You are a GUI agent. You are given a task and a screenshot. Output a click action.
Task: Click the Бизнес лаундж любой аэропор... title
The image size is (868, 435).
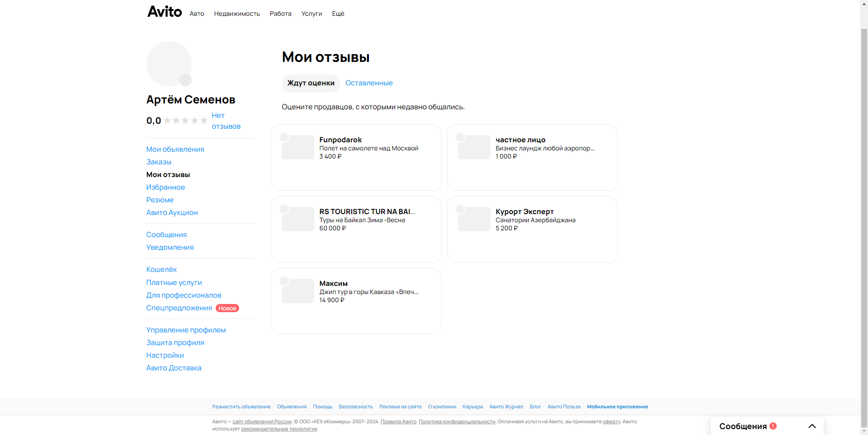(545, 148)
